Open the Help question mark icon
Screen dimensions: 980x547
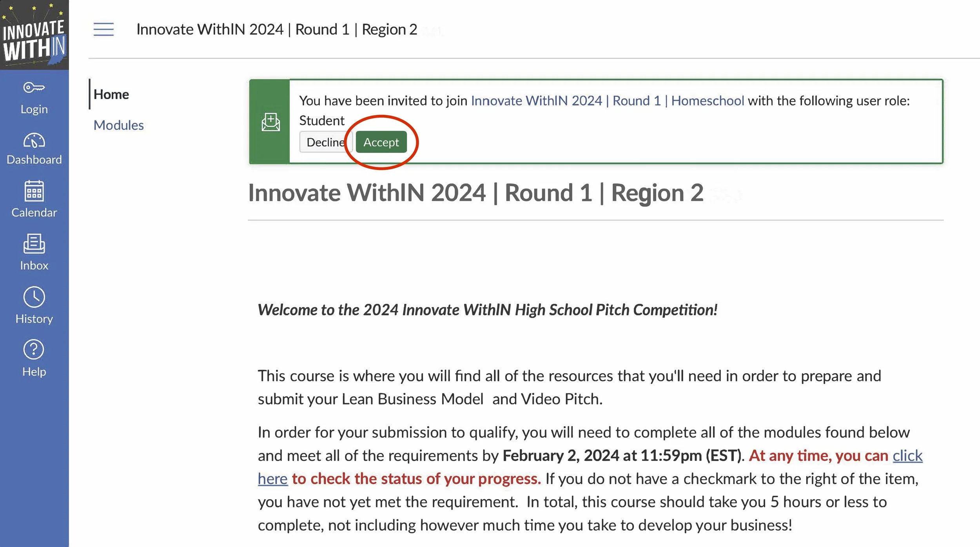[34, 349]
